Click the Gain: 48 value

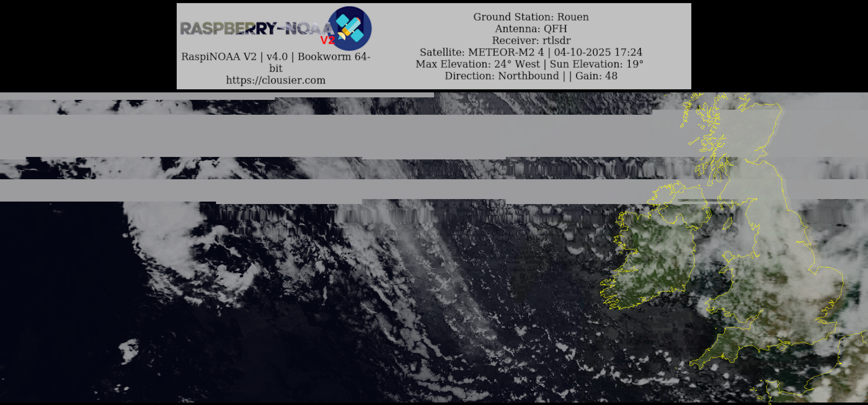pyautogui.click(x=596, y=76)
